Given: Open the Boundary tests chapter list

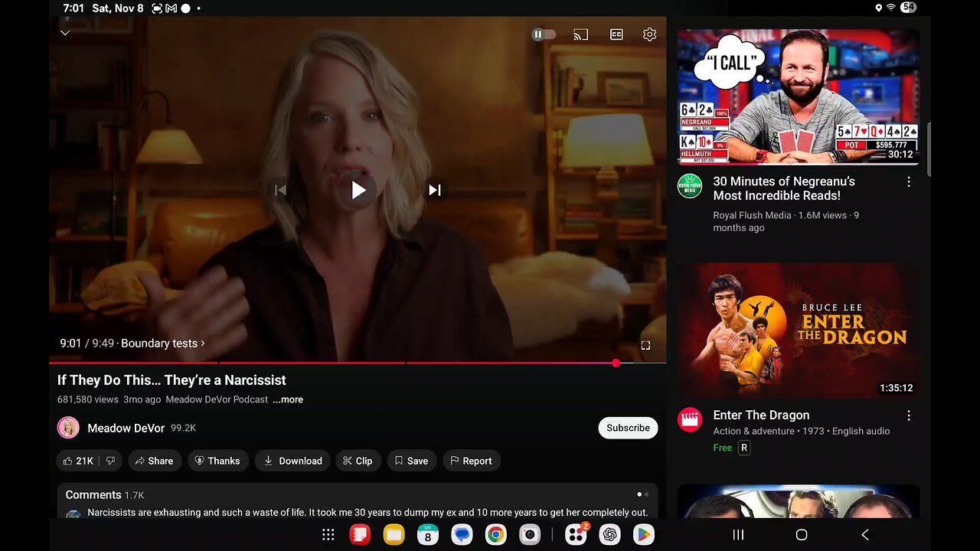Looking at the screenshot, I should (x=163, y=344).
